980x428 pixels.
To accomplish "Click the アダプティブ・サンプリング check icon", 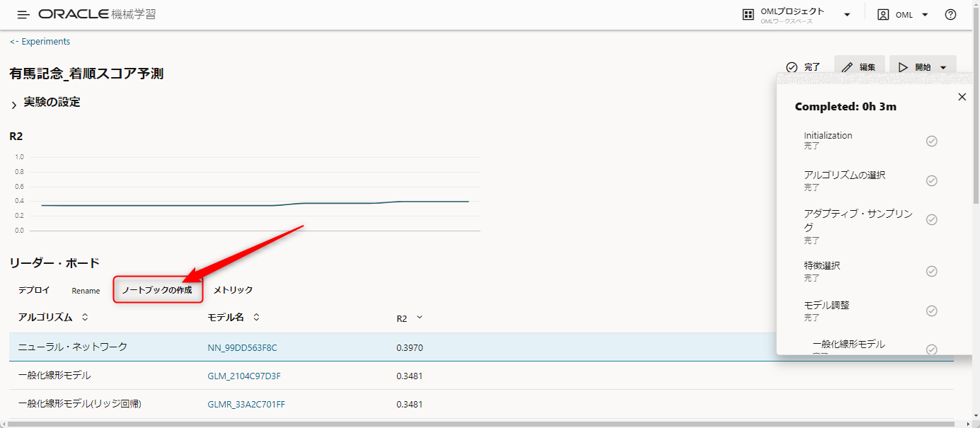I will click(932, 219).
